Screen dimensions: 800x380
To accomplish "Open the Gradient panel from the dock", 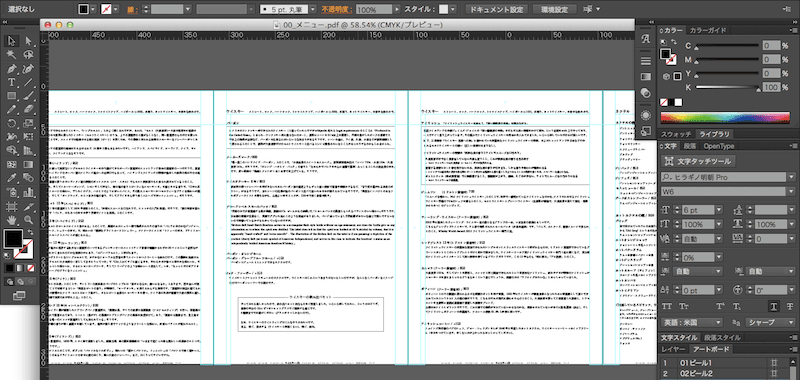I will click(x=645, y=77).
